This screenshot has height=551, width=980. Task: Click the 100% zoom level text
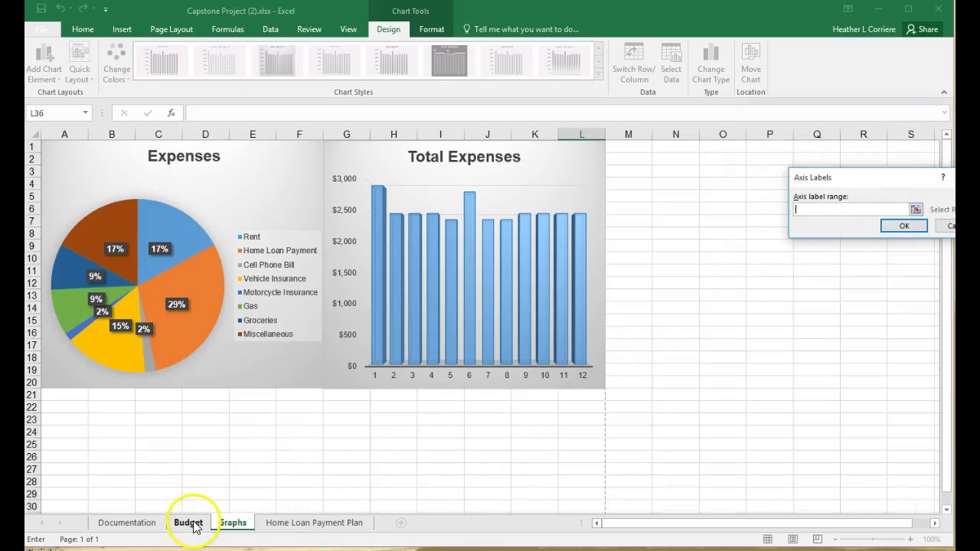click(x=931, y=540)
